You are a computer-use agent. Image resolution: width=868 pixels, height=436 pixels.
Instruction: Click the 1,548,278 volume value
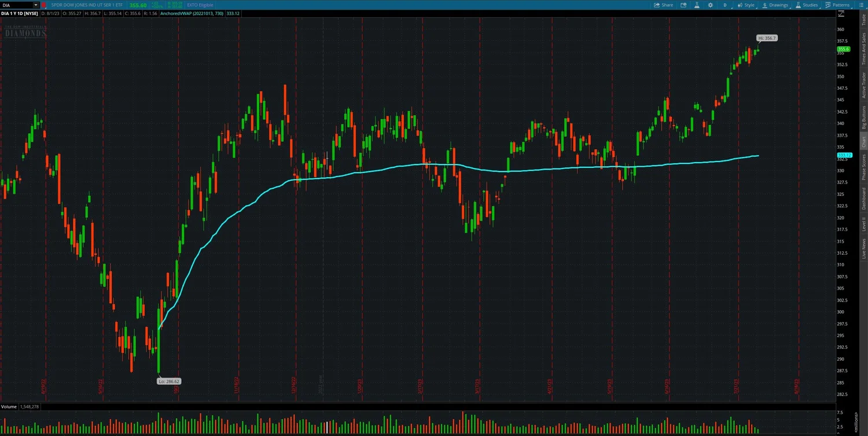pyautogui.click(x=30, y=407)
